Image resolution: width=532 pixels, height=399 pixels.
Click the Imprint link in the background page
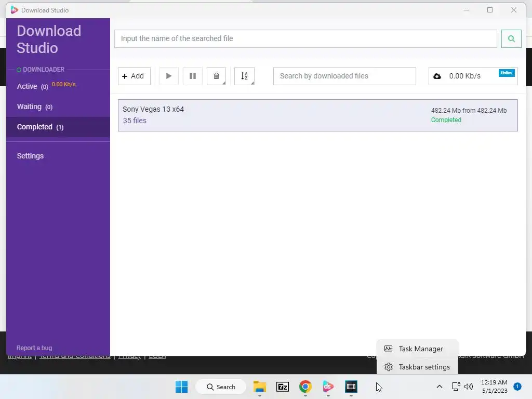[20, 356]
